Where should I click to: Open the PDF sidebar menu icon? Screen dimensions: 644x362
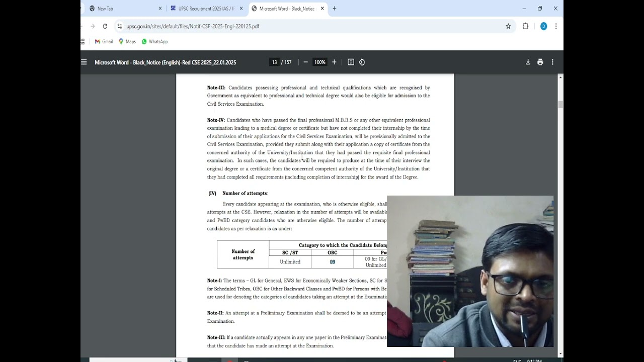click(x=84, y=62)
